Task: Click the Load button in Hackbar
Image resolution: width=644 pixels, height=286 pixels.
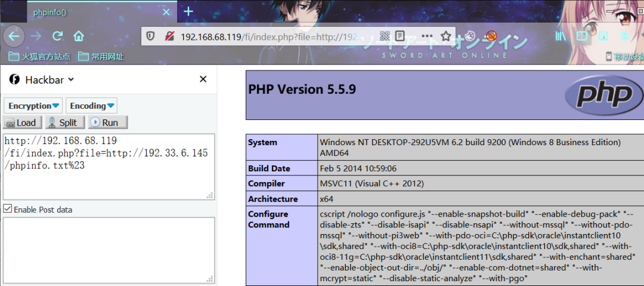Action: pyautogui.click(x=22, y=122)
